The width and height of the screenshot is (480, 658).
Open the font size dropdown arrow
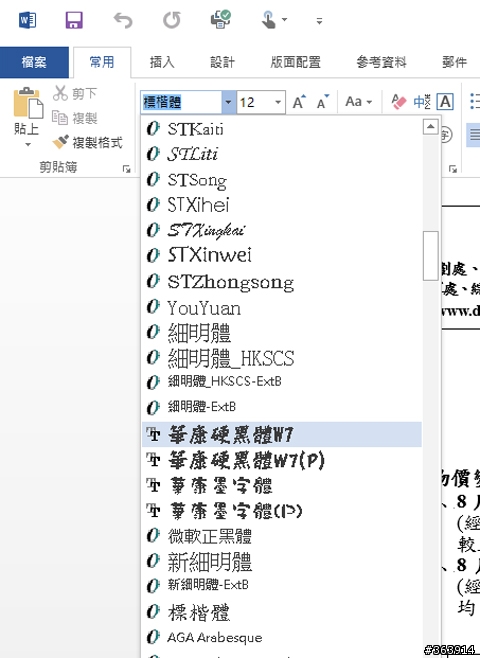tap(278, 102)
